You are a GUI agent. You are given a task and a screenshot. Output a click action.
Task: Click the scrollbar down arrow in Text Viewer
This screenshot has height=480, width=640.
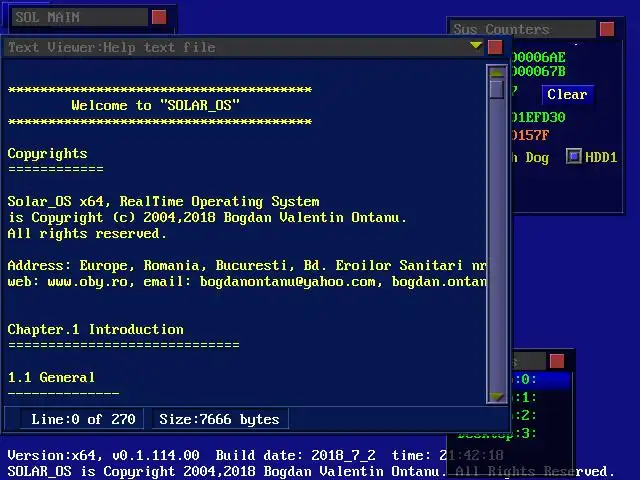(497, 397)
